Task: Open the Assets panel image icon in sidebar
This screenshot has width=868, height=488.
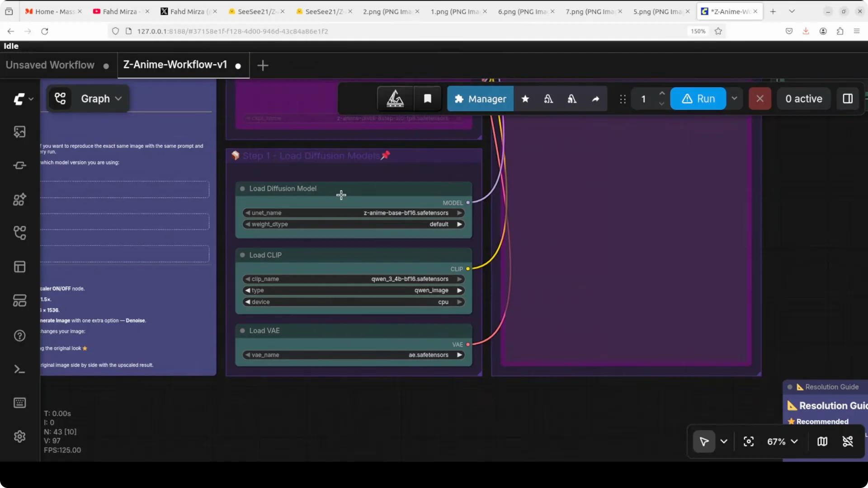Action: [19, 132]
